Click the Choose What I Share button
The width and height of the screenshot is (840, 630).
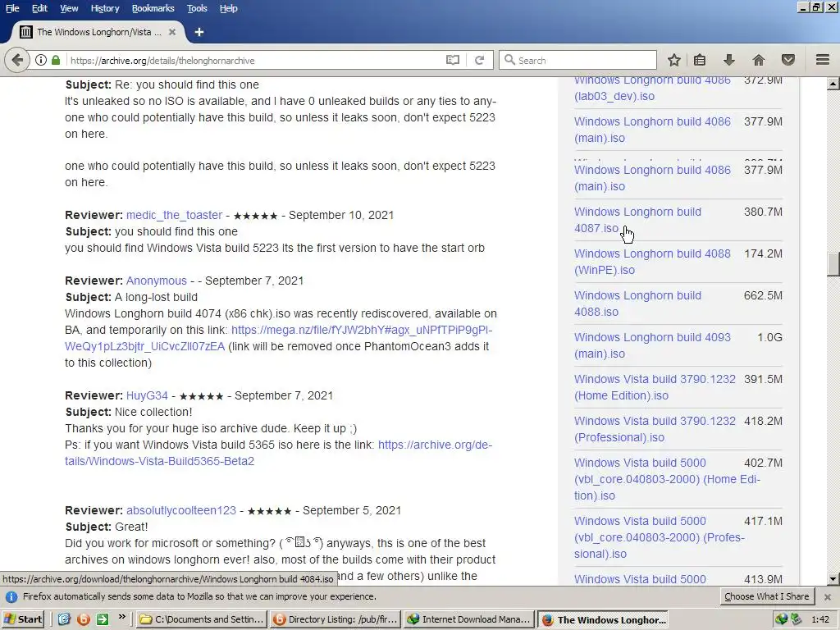point(767,597)
